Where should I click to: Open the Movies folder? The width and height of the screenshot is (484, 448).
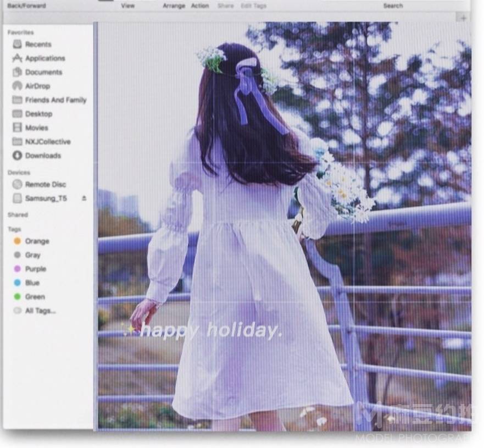[x=36, y=128]
